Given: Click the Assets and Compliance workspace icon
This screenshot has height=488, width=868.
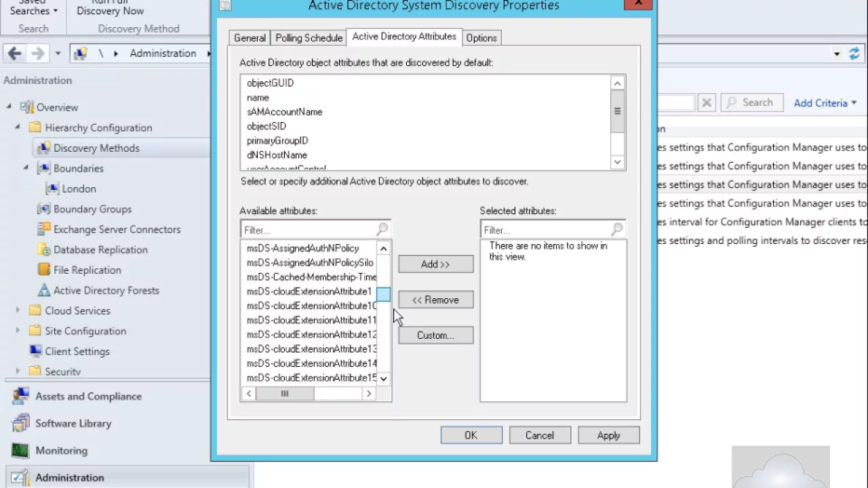Looking at the screenshot, I should click(20, 396).
